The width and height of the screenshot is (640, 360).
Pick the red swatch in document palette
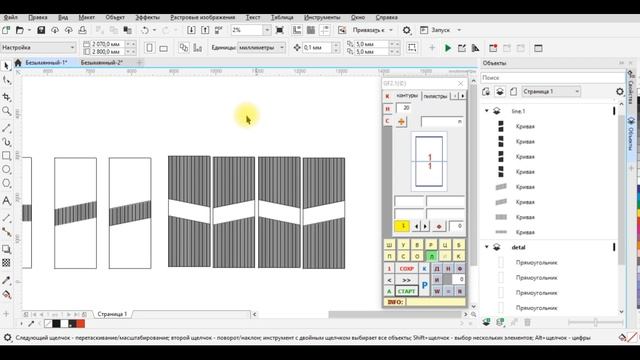[x=81, y=324]
